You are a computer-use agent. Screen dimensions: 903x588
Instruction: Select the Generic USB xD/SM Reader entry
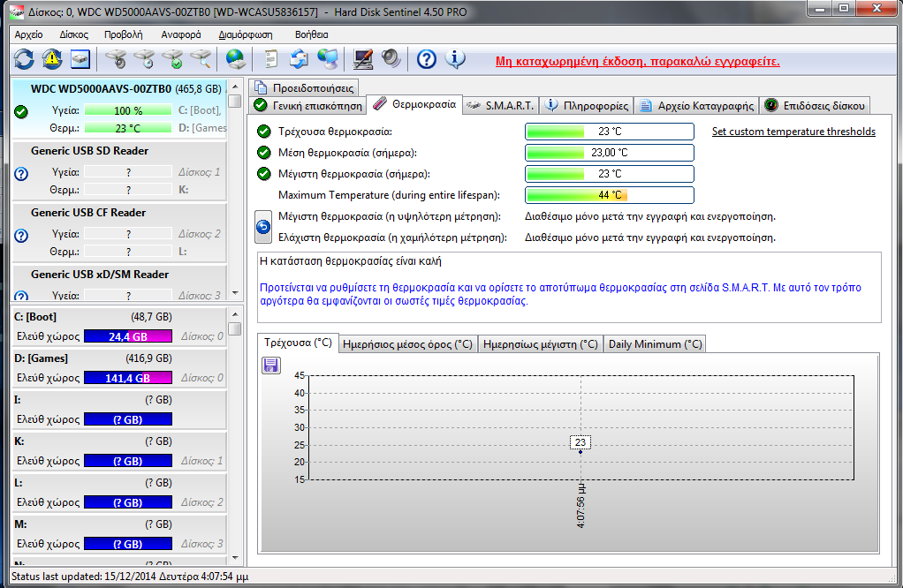pos(120,283)
